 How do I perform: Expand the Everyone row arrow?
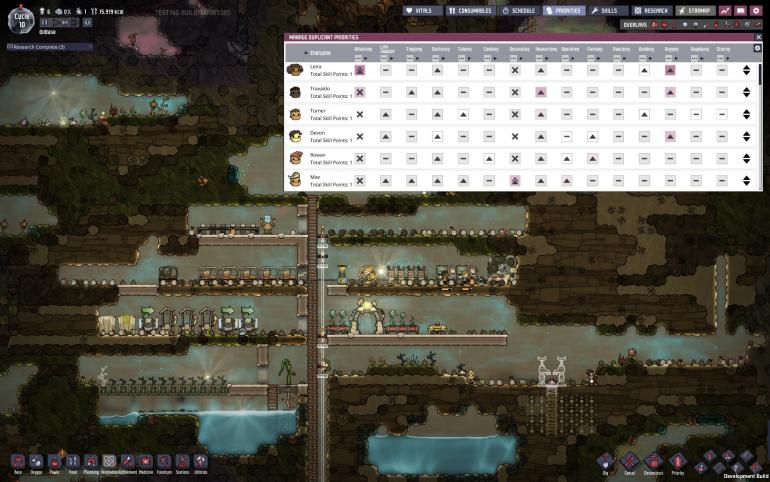coord(306,53)
